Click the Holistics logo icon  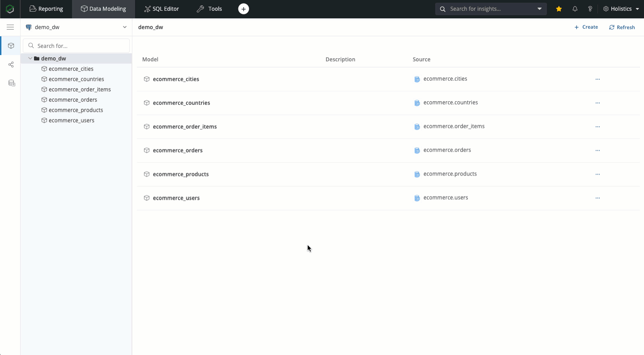(10, 9)
